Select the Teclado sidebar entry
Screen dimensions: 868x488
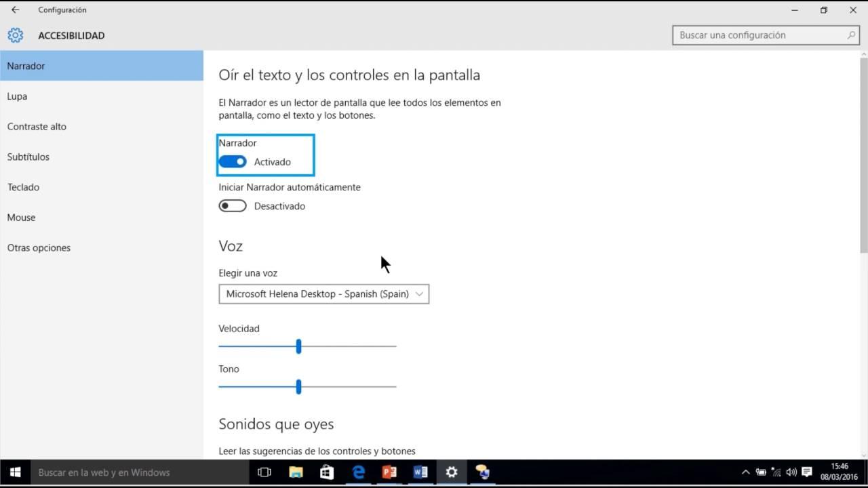click(x=23, y=187)
